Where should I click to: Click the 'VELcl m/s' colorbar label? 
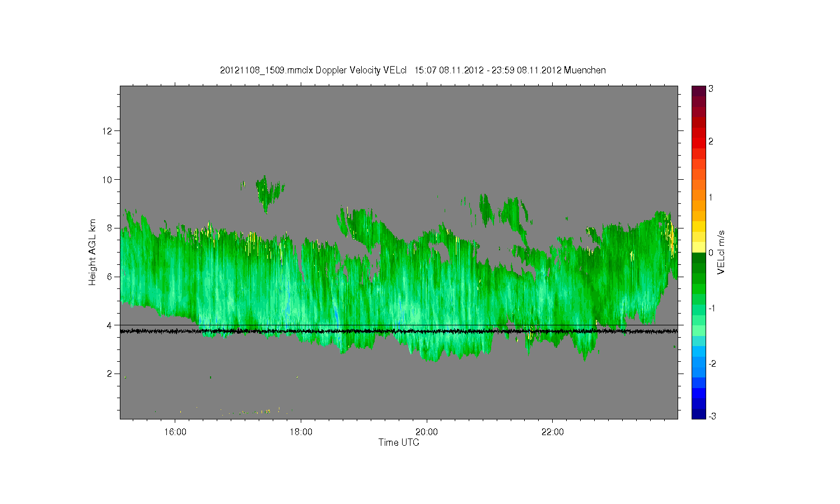[721, 252]
